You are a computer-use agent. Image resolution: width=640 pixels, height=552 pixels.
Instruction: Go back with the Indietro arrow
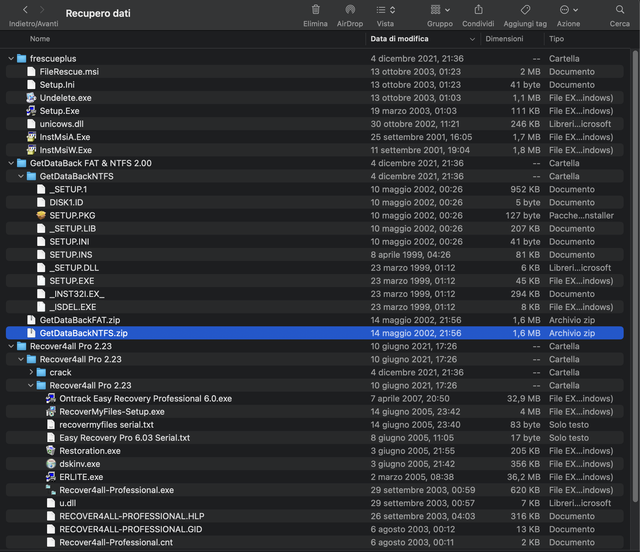25,10
